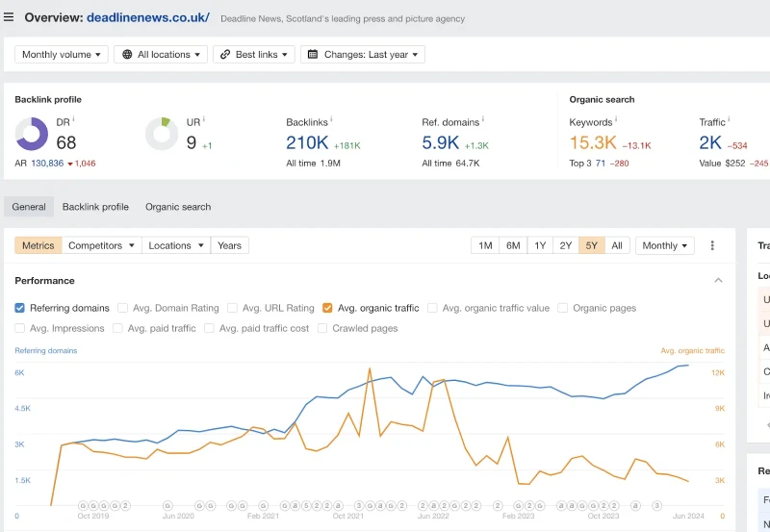
Task: Click the Ref. domains count 5.9K
Action: pyautogui.click(x=441, y=142)
